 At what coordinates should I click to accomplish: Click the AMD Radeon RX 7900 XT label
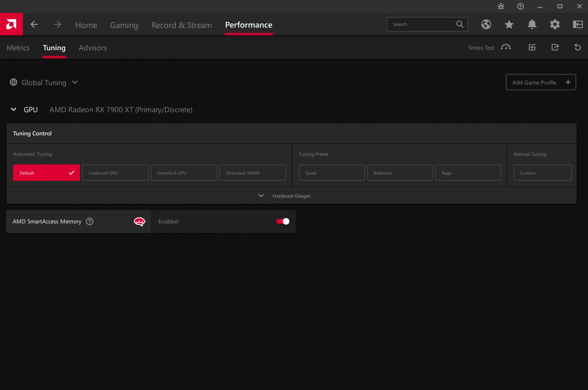pyautogui.click(x=121, y=110)
